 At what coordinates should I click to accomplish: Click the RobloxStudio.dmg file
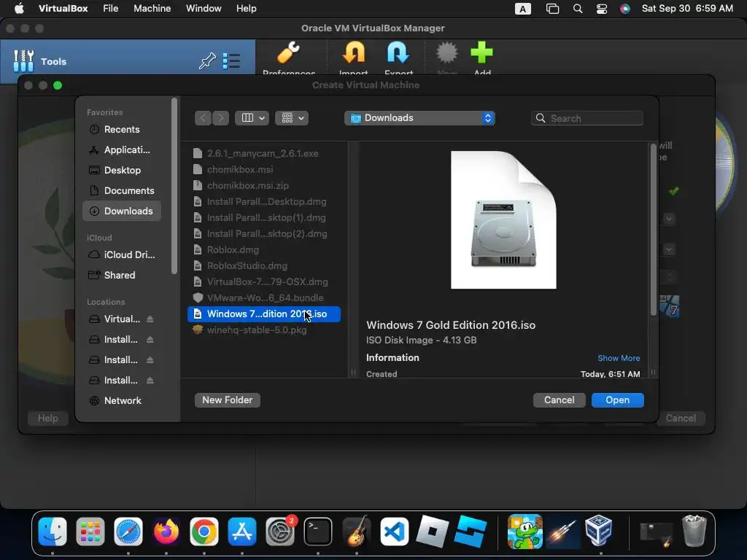[x=264, y=265]
